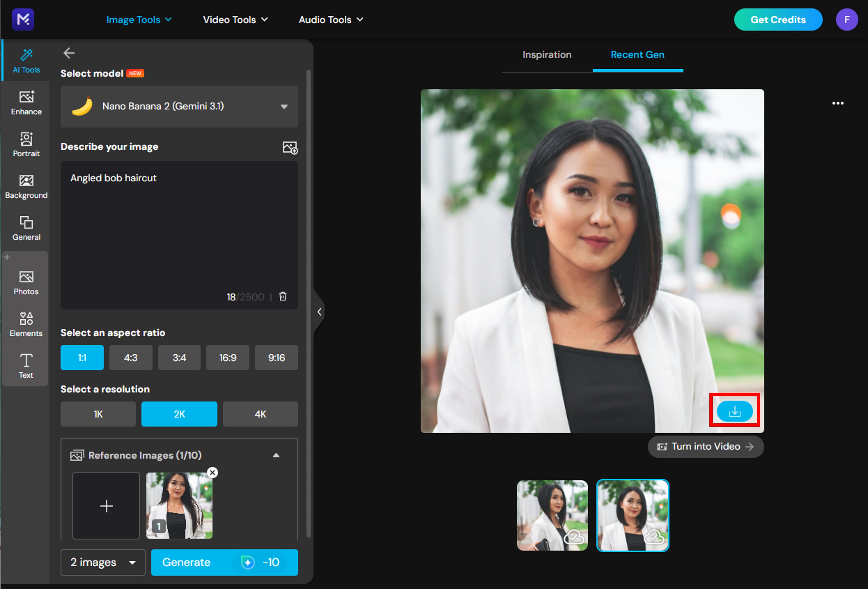Click the reference image 1 thumbnail

tap(179, 506)
